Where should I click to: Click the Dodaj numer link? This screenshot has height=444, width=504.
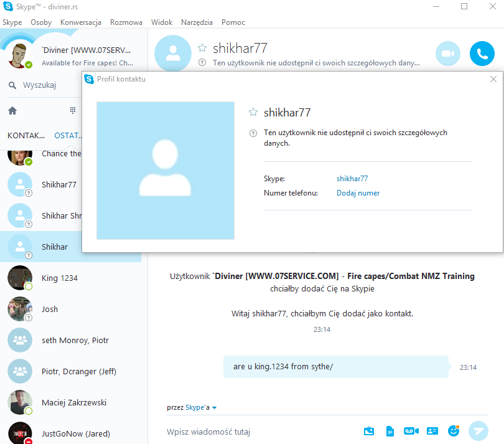358,193
